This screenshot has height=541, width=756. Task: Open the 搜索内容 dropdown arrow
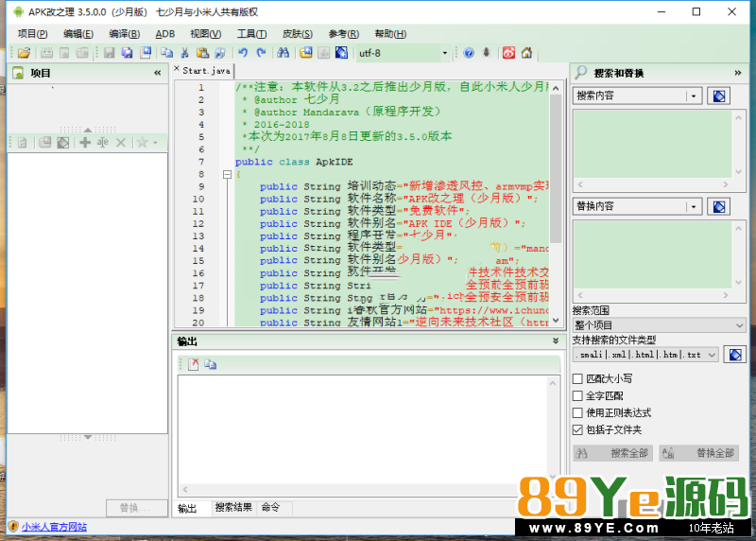(694, 96)
